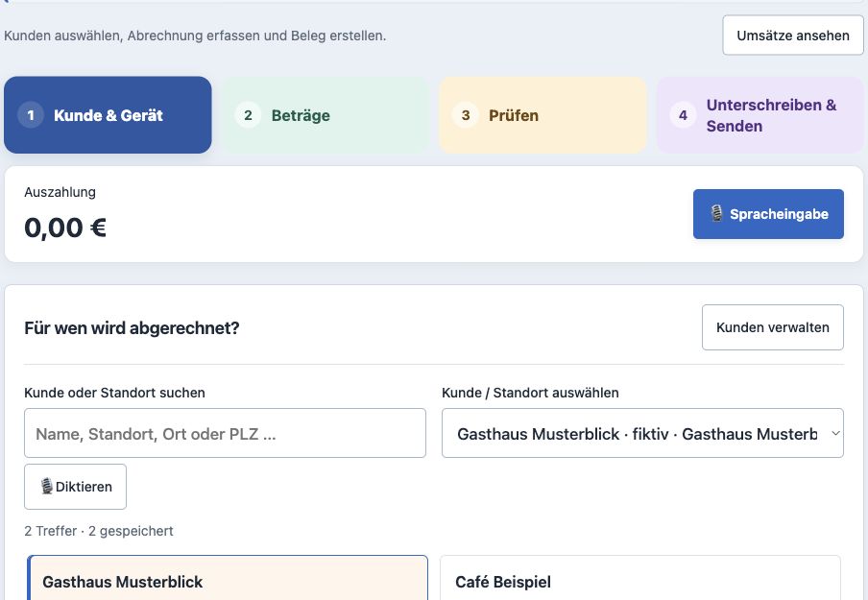
Task: Click 'Kunden auswählen, Abrechnung erfassen' description text
Action: click(x=195, y=36)
